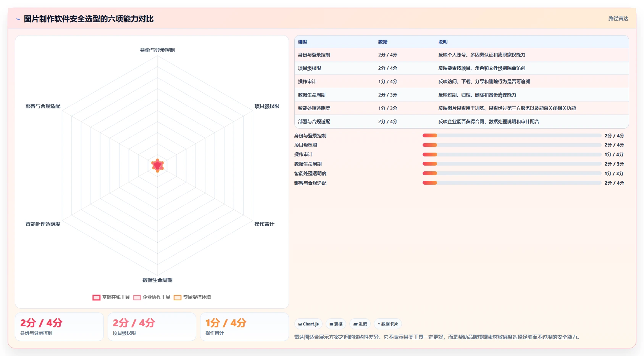644x356 pixels.
Task: Click the 操作审计 progress bar
Action: [x=512, y=155]
